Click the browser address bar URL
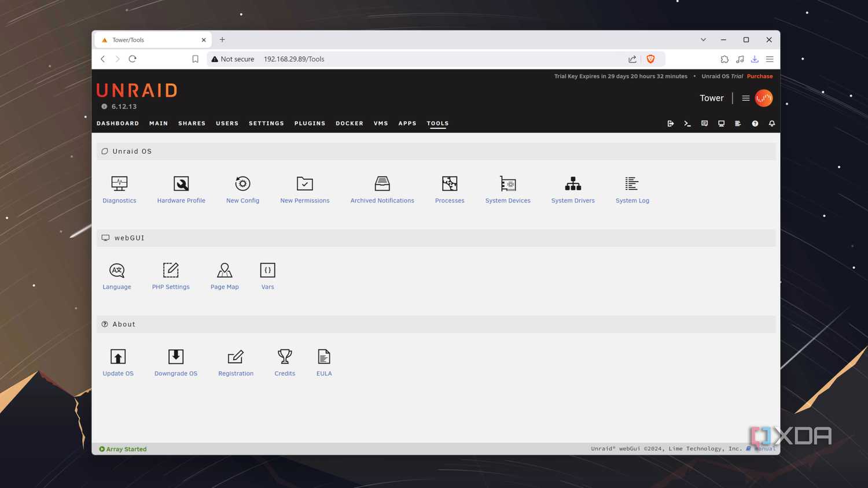868x488 pixels. coord(294,59)
